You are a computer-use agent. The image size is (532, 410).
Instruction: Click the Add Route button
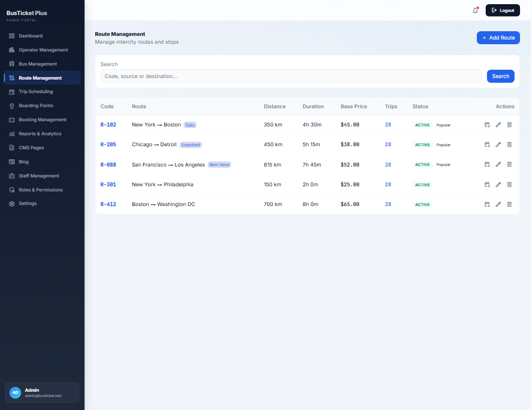click(498, 37)
